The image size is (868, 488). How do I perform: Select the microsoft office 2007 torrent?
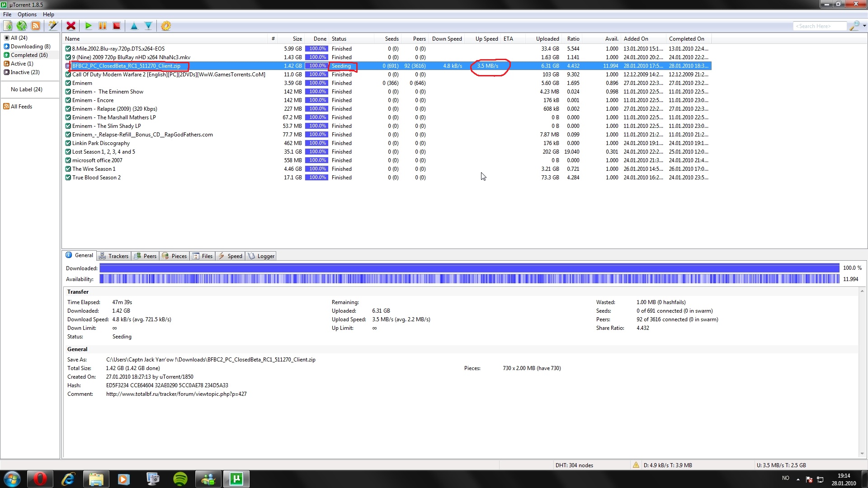[387, 160]
